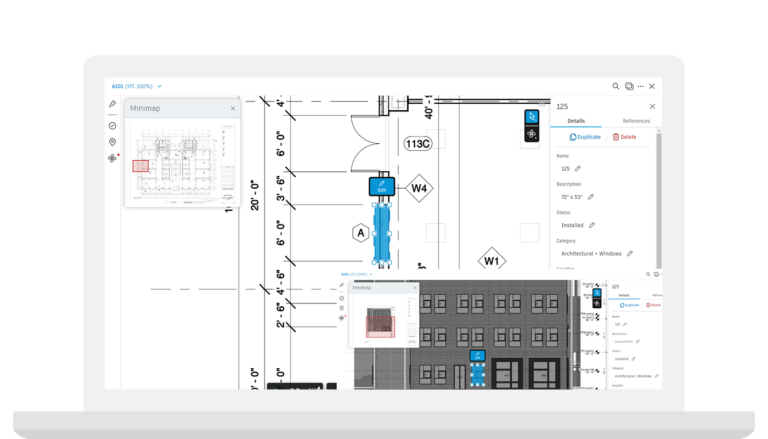Edit the Status Installed pencil icon
Image resolution: width=768 pixels, height=439 pixels.
[x=592, y=225]
